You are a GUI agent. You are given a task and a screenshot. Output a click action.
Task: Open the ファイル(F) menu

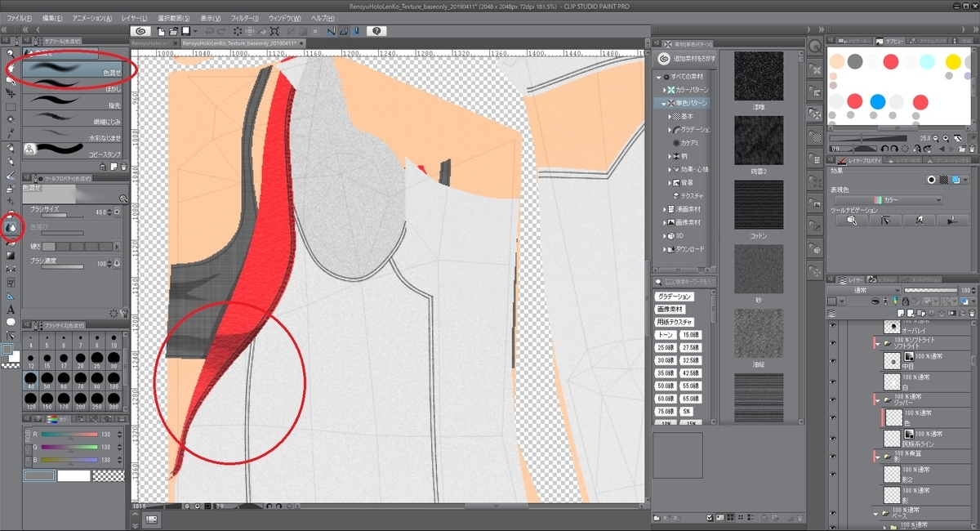[x=20, y=18]
